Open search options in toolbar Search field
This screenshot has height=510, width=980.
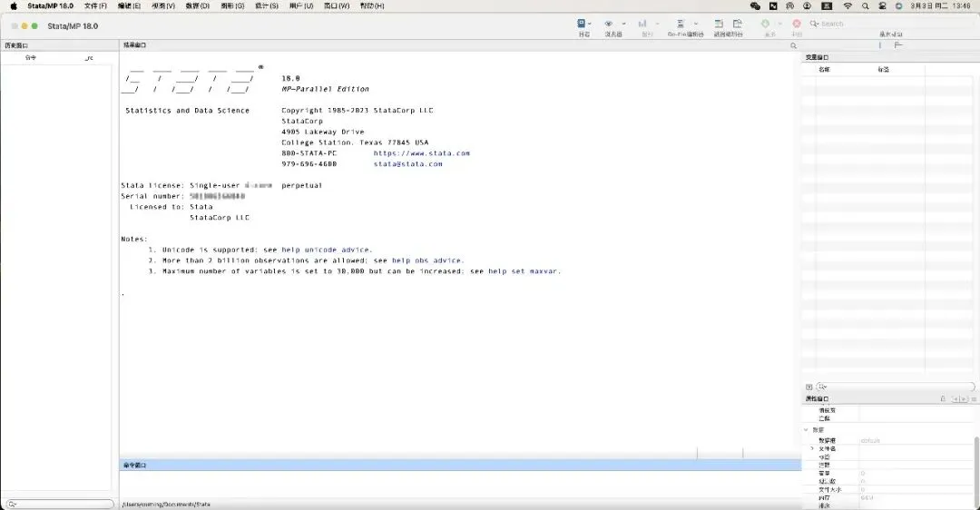click(x=814, y=24)
